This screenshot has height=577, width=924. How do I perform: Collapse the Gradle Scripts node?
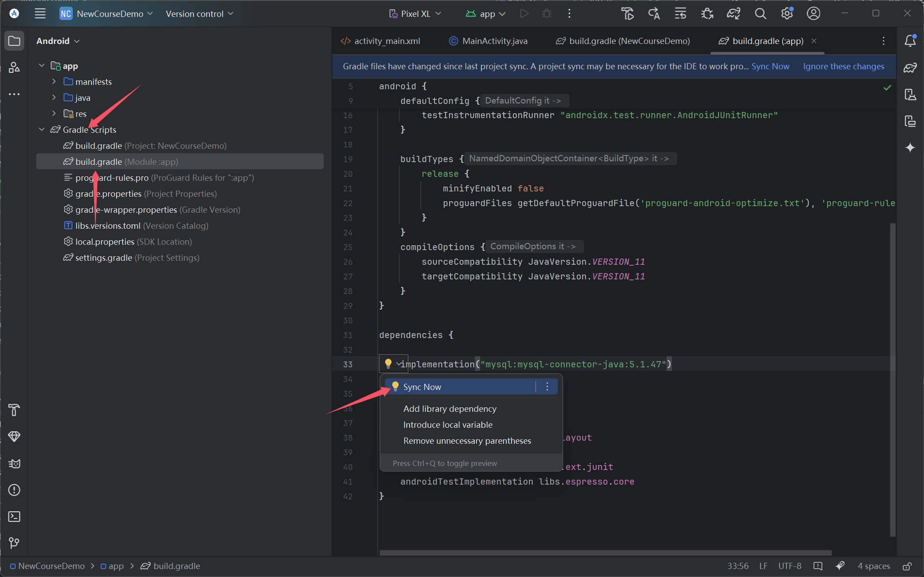click(x=42, y=130)
